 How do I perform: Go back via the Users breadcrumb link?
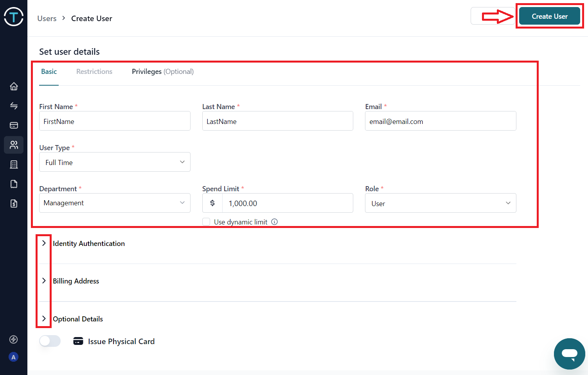pyautogui.click(x=47, y=18)
